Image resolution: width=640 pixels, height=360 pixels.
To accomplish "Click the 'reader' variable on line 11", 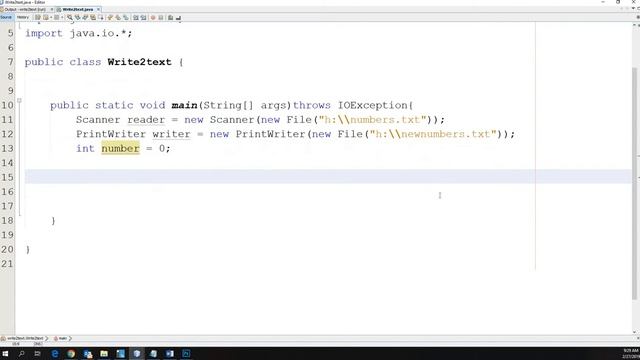I will (146, 120).
